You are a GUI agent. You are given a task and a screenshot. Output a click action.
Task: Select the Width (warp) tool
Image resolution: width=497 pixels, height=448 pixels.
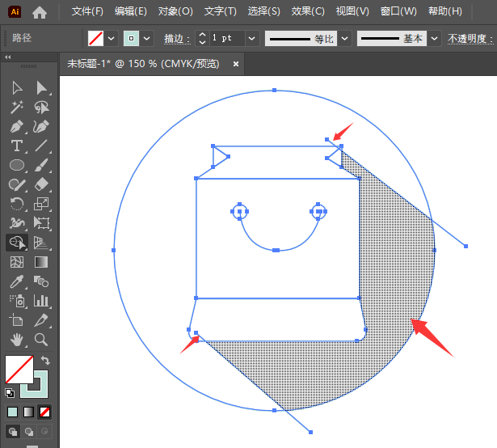17,223
